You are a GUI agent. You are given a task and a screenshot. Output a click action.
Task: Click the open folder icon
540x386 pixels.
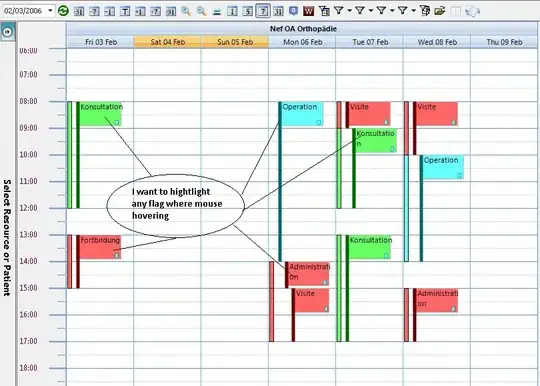(440, 11)
